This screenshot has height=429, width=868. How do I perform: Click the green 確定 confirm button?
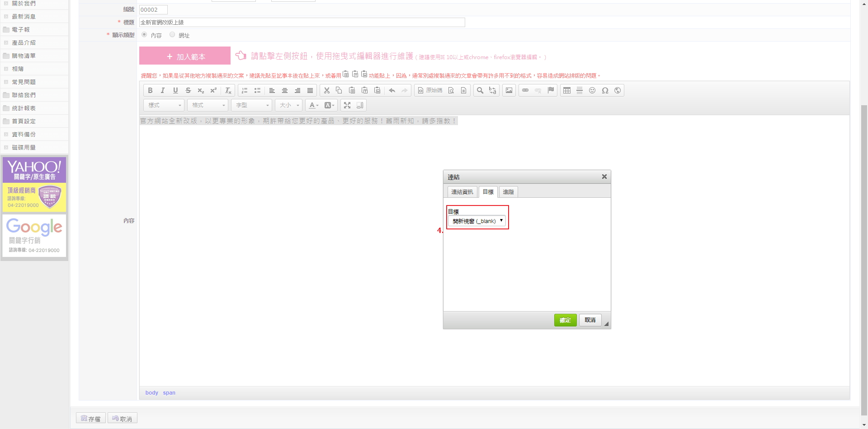(x=565, y=320)
